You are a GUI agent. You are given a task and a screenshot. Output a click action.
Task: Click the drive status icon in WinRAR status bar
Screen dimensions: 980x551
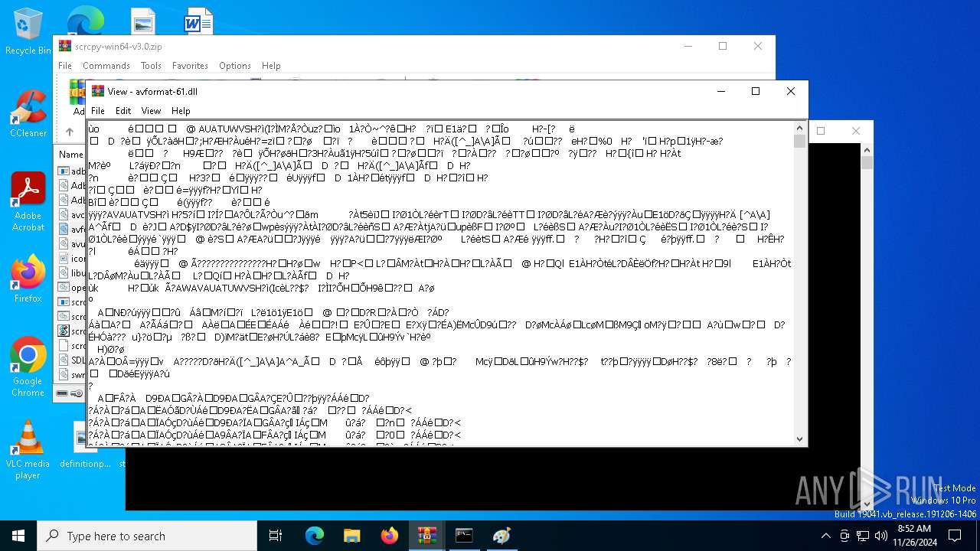click(x=63, y=393)
